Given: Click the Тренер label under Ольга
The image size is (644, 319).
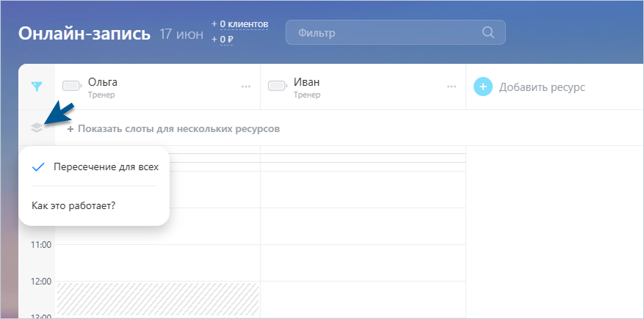Looking at the screenshot, I should point(101,95).
